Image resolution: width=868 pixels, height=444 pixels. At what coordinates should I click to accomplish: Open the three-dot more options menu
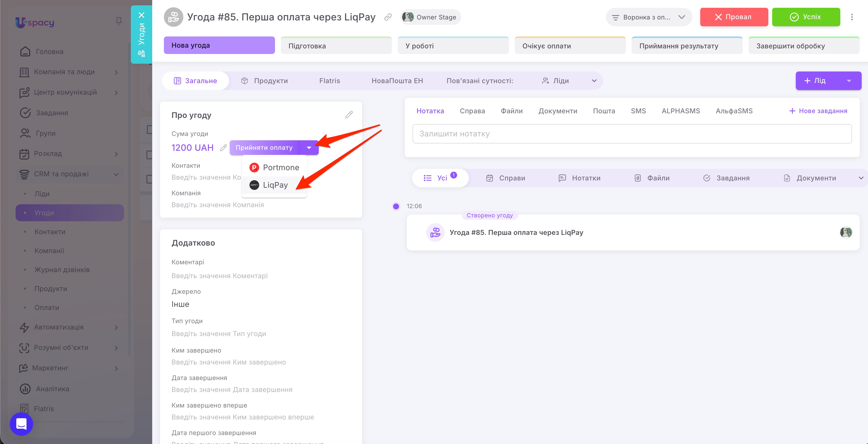point(852,17)
